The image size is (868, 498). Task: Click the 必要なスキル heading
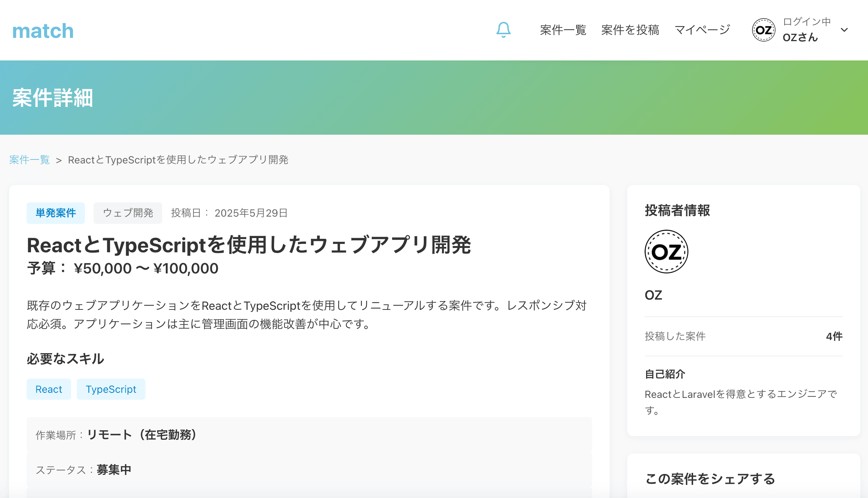pyautogui.click(x=66, y=359)
